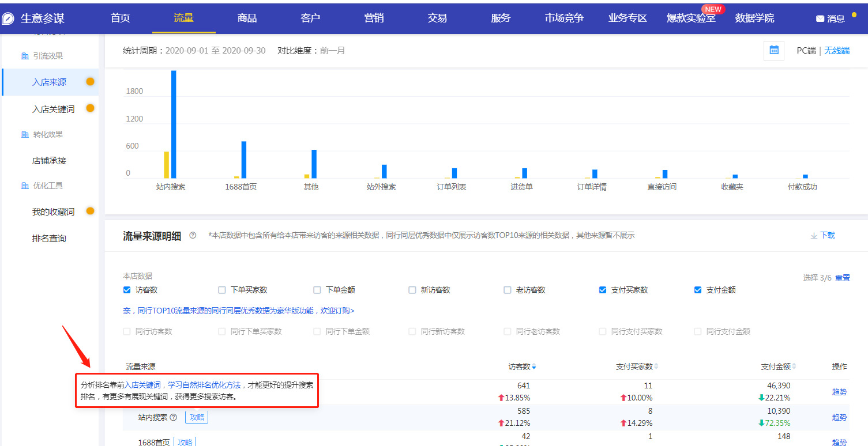
Task: Click the tall blue 站内搜索 chart bar
Action: (174, 124)
